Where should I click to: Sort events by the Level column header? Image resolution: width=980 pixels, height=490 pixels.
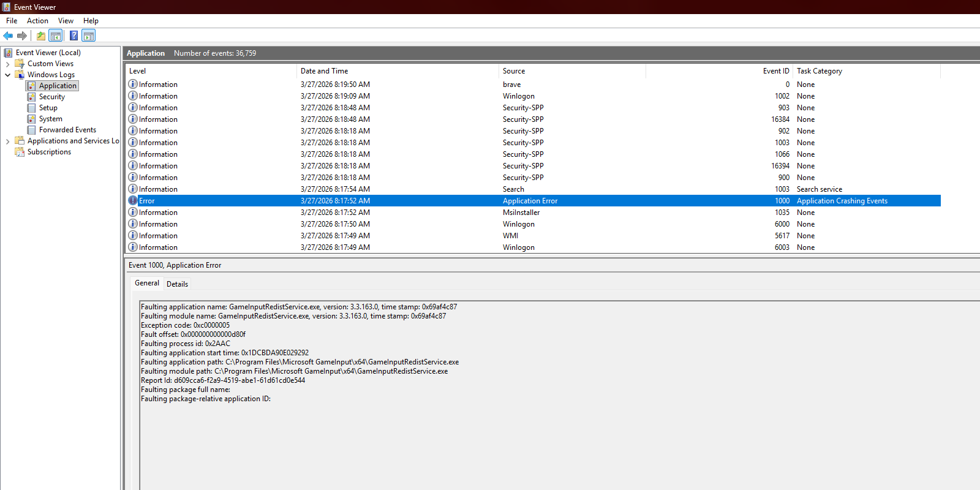(211, 71)
